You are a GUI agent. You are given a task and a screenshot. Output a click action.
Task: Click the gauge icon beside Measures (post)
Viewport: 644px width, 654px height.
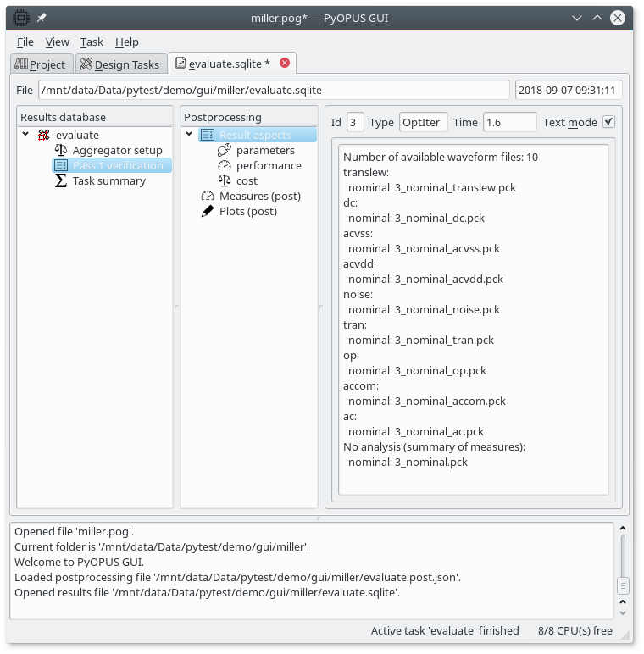click(208, 196)
